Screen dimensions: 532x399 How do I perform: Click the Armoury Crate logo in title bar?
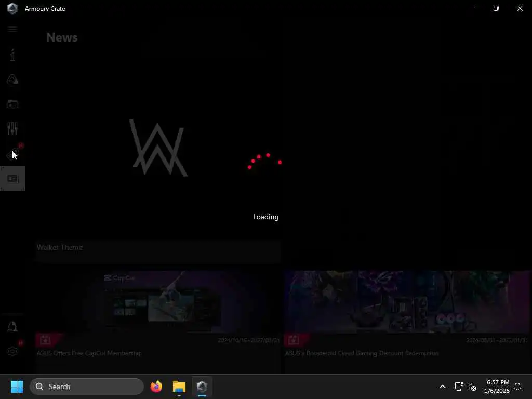[12, 8]
